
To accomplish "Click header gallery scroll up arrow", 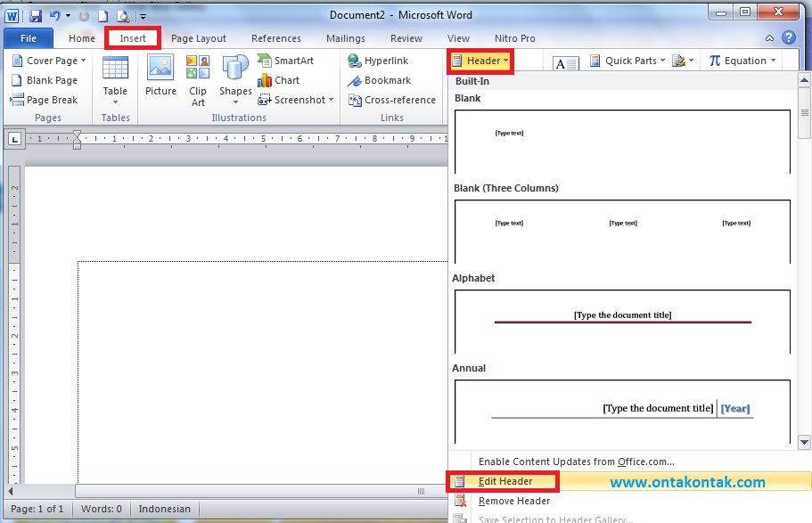I will pyautogui.click(x=804, y=80).
